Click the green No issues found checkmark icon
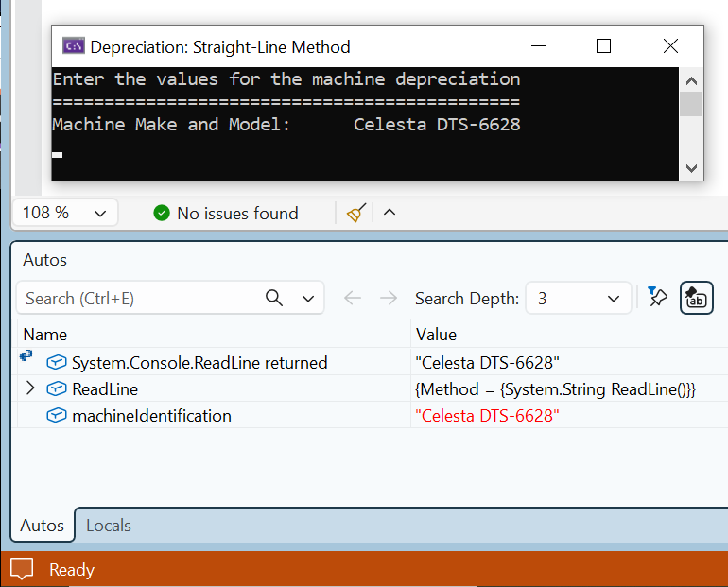 [162, 213]
